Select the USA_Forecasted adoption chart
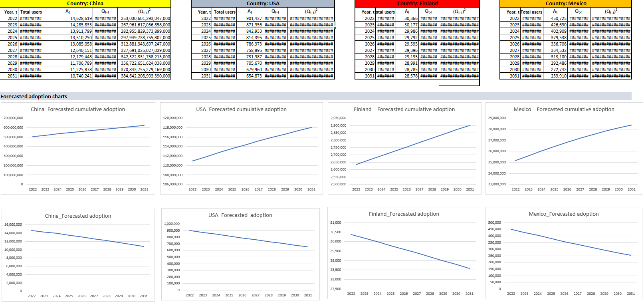Screen dimensions: 644x304 [x=240, y=254]
